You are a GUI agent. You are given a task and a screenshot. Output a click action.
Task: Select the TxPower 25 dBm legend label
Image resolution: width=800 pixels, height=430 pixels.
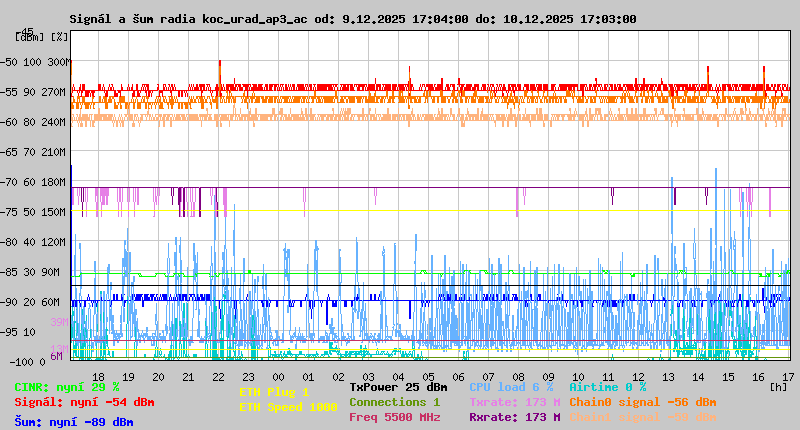(398, 387)
